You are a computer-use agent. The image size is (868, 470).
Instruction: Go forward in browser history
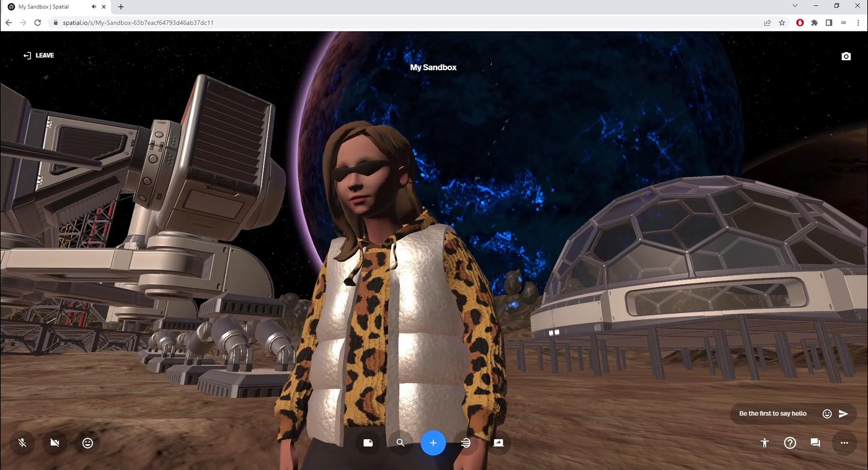click(23, 22)
